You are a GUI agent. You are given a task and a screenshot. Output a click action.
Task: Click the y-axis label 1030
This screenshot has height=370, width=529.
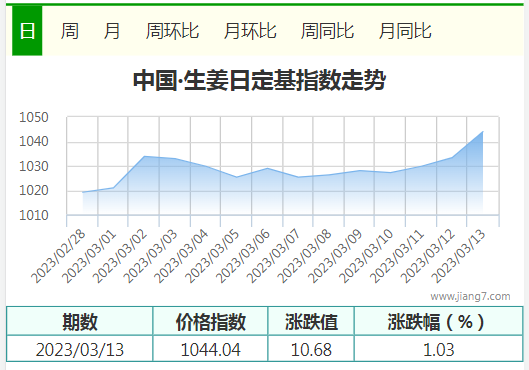click(34, 166)
